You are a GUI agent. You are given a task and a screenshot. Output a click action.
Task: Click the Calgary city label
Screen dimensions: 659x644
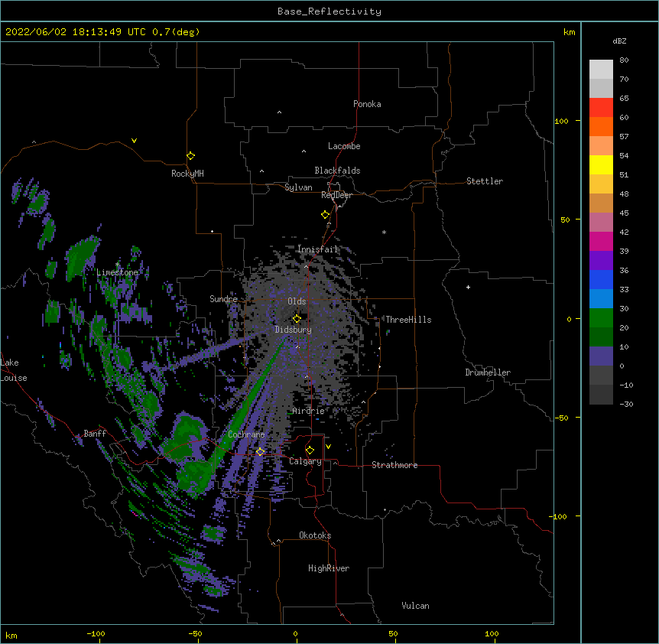point(305,461)
